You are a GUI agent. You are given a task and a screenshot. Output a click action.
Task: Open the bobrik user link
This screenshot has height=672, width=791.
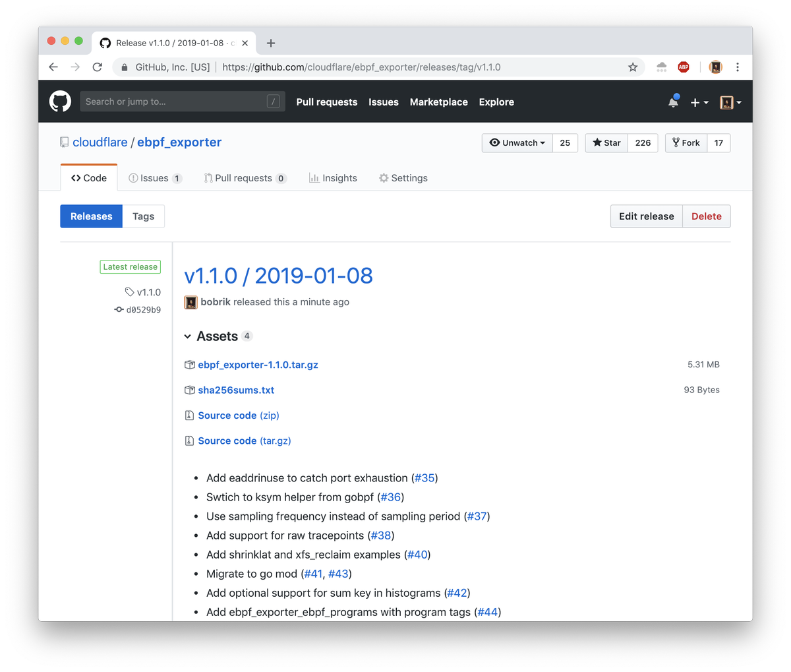click(216, 302)
